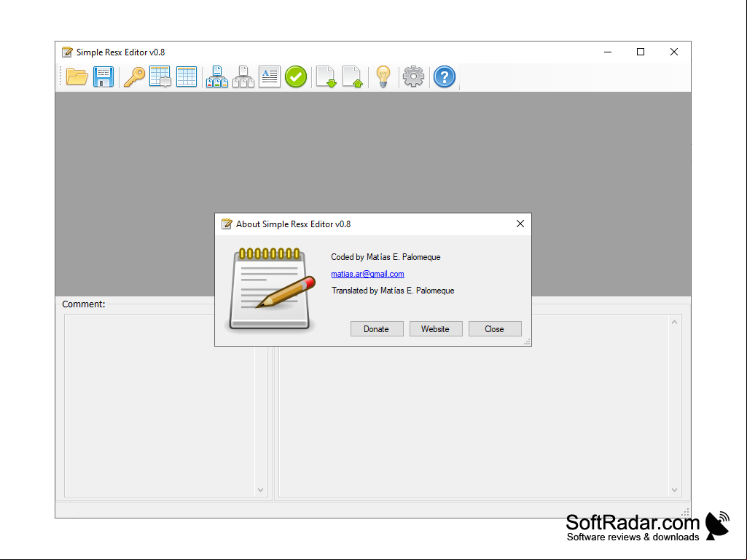Click the 'Translated by Matías E. Palomeque' text
This screenshot has width=747, height=560.
click(x=393, y=291)
